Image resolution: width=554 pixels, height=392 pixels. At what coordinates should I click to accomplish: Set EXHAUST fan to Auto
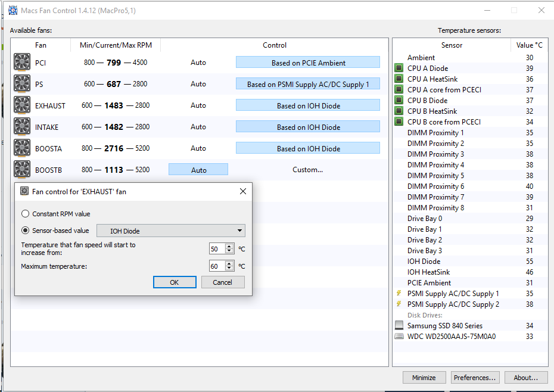coord(198,105)
